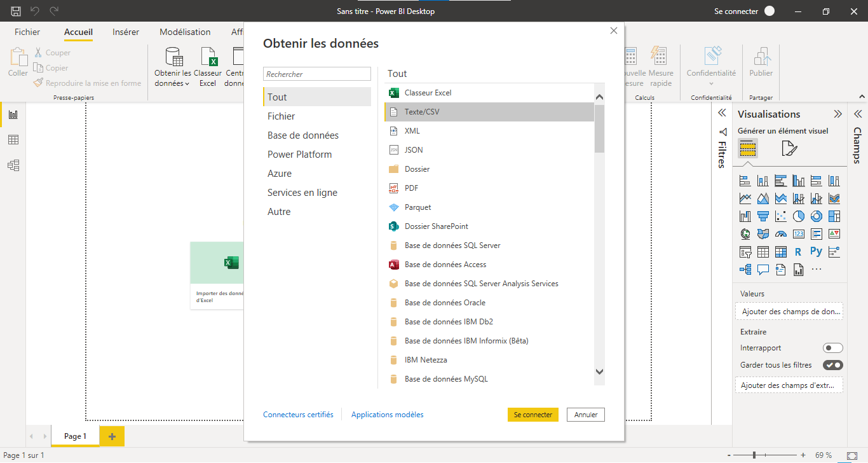Open the Applications modèles link
Screen dimensions: 868x463
coord(388,415)
